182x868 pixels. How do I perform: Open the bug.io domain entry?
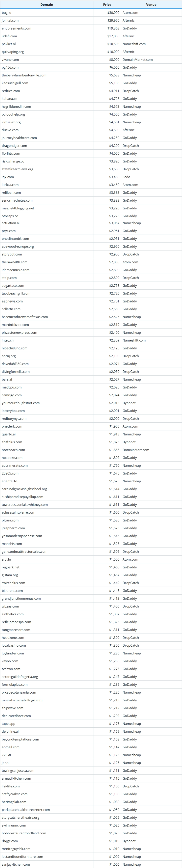click(x=6, y=13)
